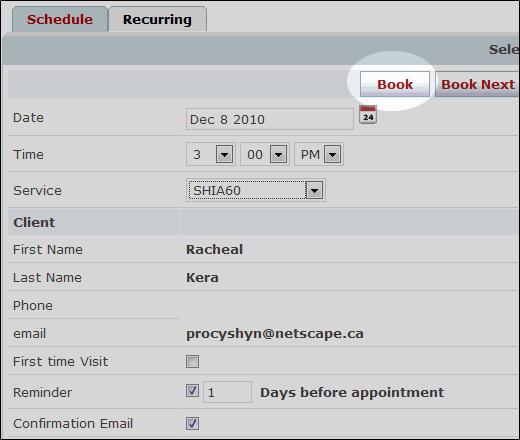
Task: Open the minutes dropdown showing 00
Action: pyautogui.click(x=265, y=154)
